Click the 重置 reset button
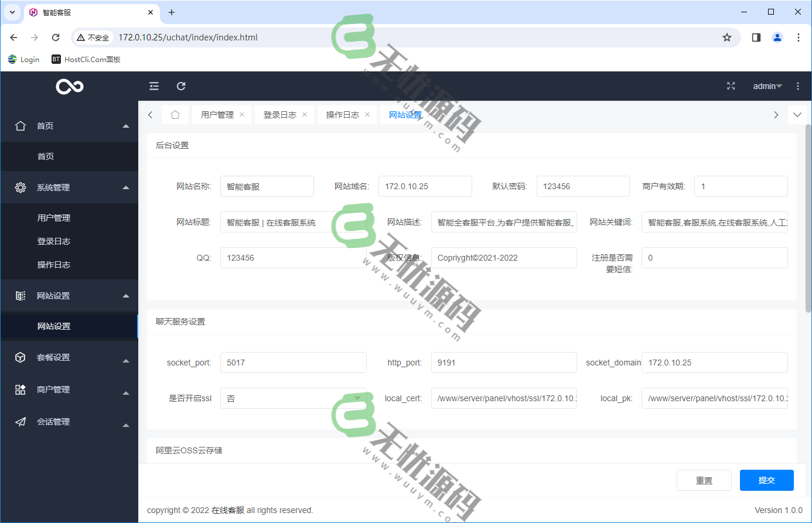This screenshot has width=812, height=523. point(704,480)
